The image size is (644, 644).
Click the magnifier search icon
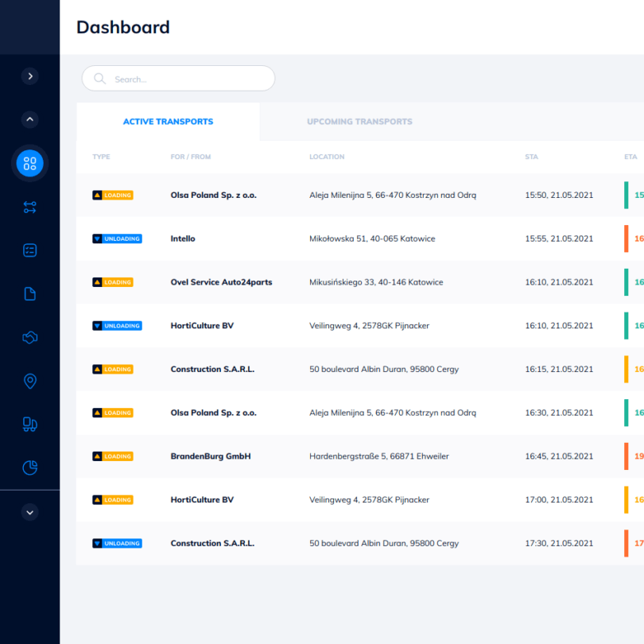[x=100, y=79]
